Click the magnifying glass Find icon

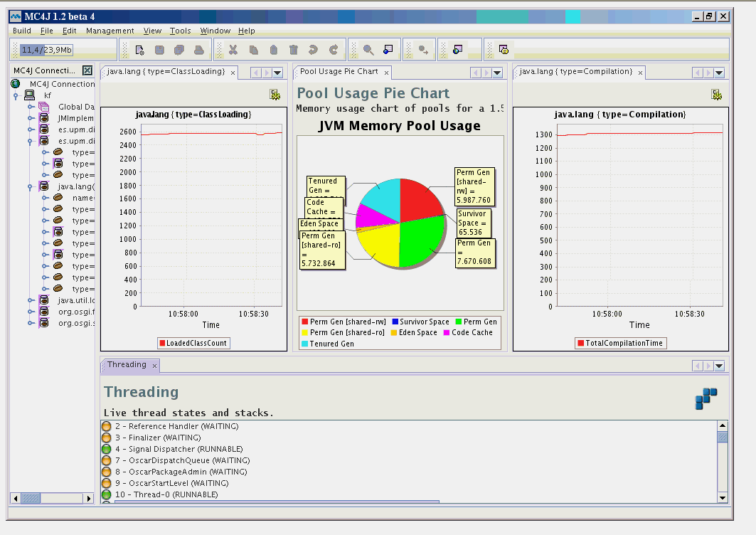coord(368,50)
